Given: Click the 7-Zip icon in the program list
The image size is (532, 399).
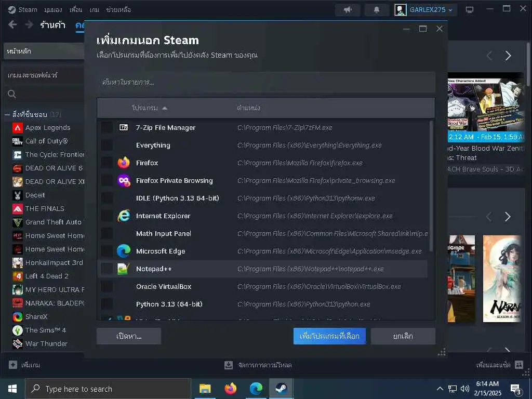Looking at the screenshot, I should [124, 128].
